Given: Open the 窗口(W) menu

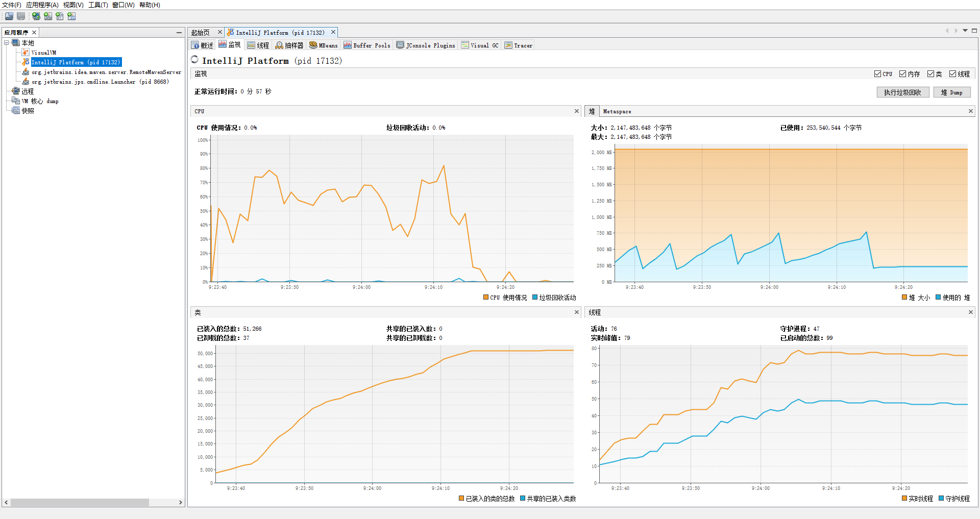Looking at the screenshot, I should click(124, 5).
